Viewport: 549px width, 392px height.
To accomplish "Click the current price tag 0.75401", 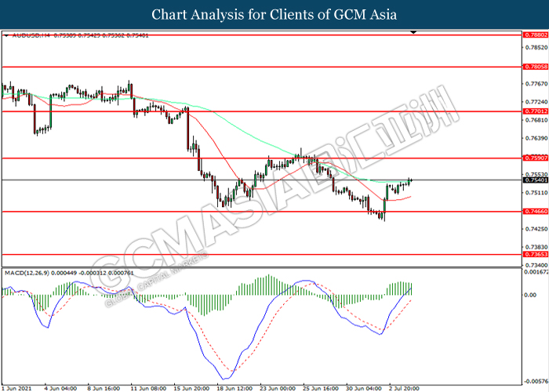I will tap(536, 180).
